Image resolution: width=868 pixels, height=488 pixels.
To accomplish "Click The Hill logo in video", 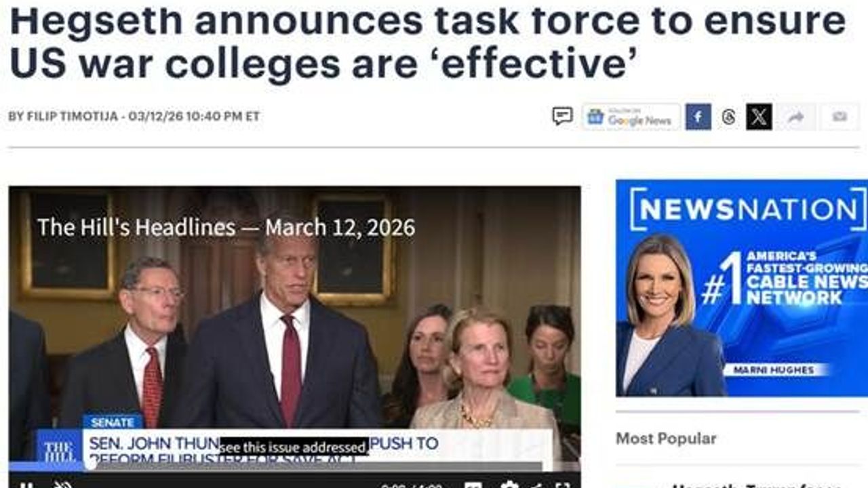I will pyautogui.click(x=59, y=449).
